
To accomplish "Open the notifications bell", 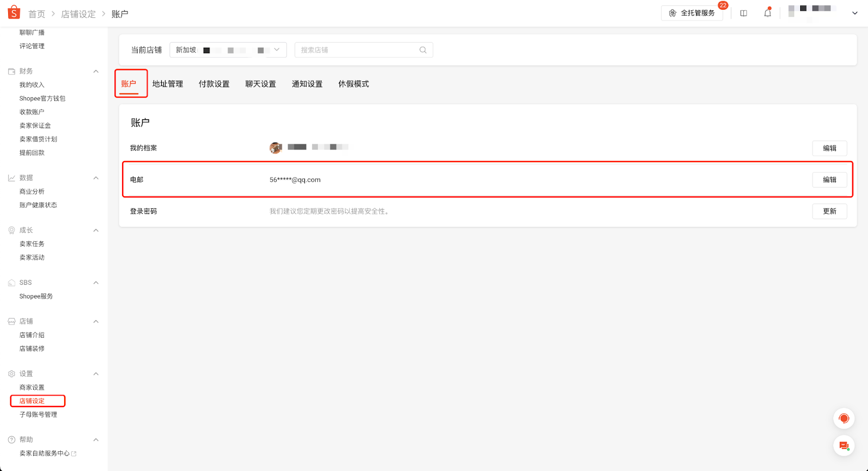I will 767,13.
